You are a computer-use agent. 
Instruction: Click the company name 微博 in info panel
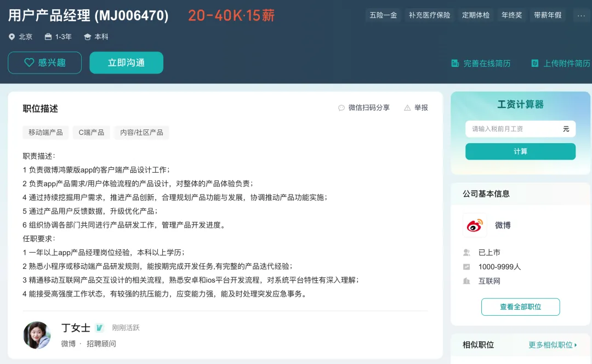[x=503, y=225]
